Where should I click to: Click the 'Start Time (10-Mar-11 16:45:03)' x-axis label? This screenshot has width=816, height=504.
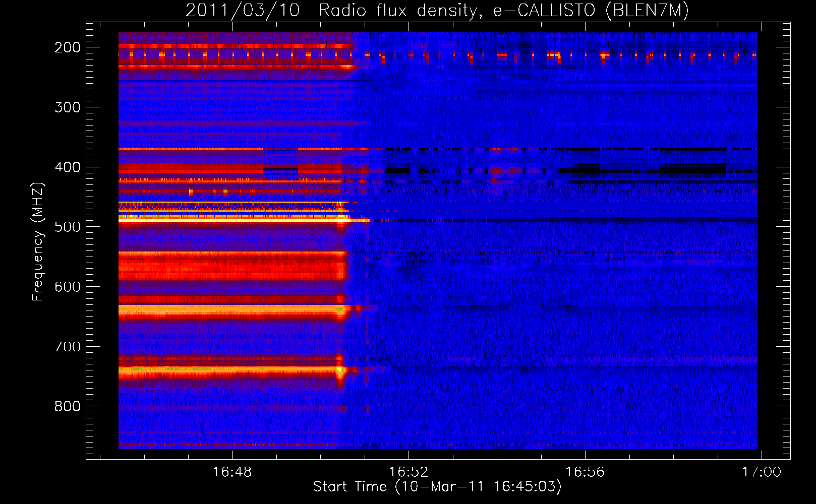point(437,487)
